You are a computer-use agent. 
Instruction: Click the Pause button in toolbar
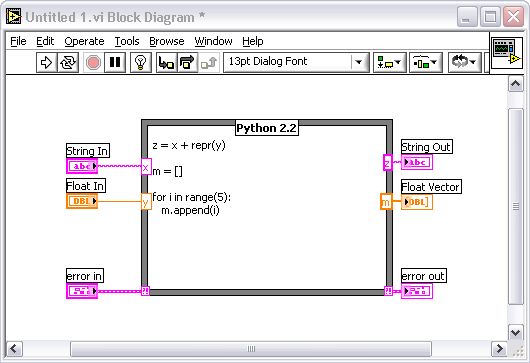(115, 62)
